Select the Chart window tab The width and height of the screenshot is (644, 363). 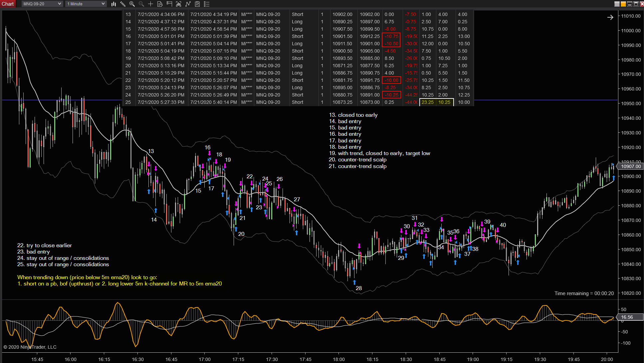(8, 4)
